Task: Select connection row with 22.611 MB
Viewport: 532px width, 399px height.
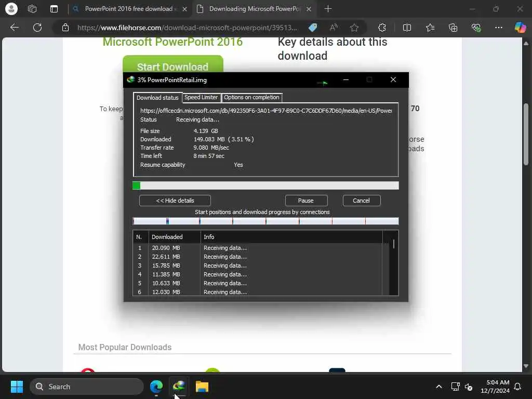Action: tap(258, 257)
